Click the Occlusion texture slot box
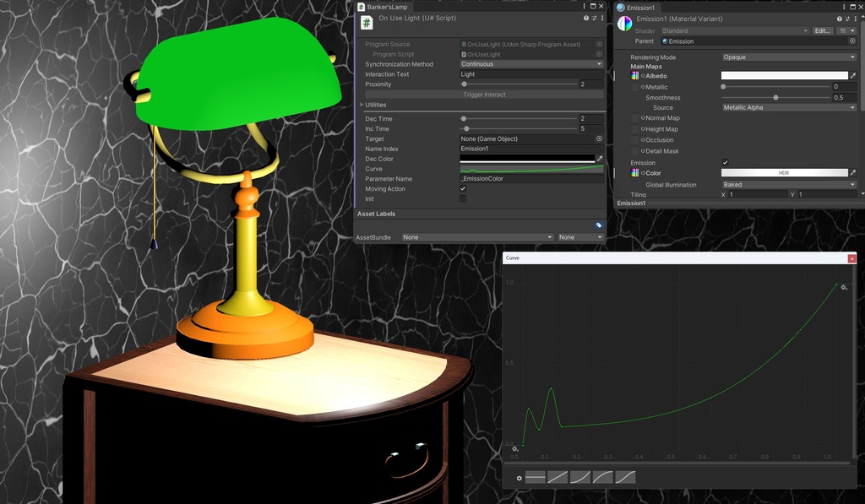Viewport: 865px width, 504px height. point(635,139)
